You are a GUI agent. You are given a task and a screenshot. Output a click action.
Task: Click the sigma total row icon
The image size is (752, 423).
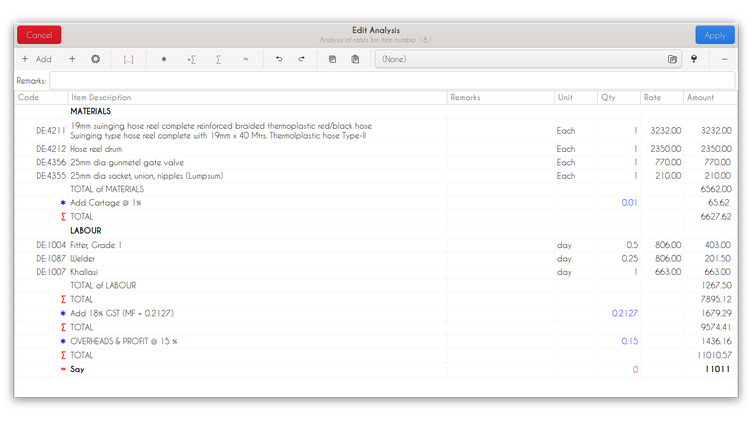218,60
